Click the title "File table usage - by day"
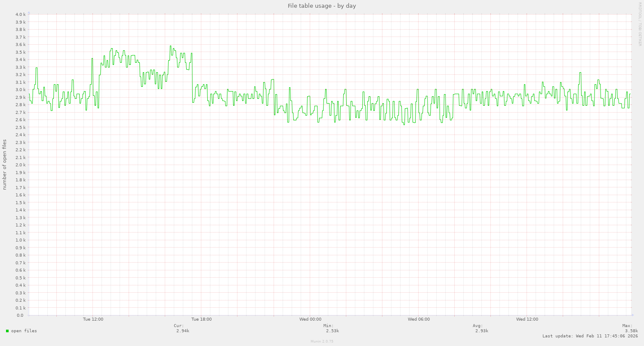 (x=321, y=6)
